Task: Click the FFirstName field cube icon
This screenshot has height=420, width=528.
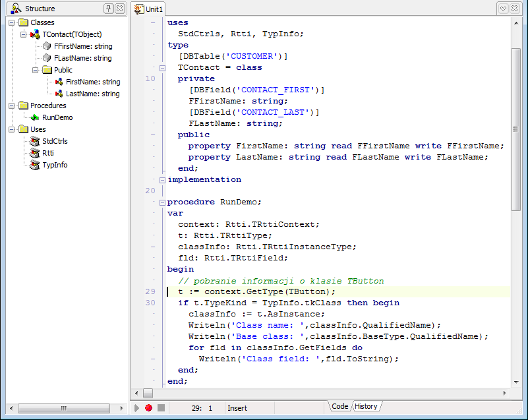Action: 47,46
